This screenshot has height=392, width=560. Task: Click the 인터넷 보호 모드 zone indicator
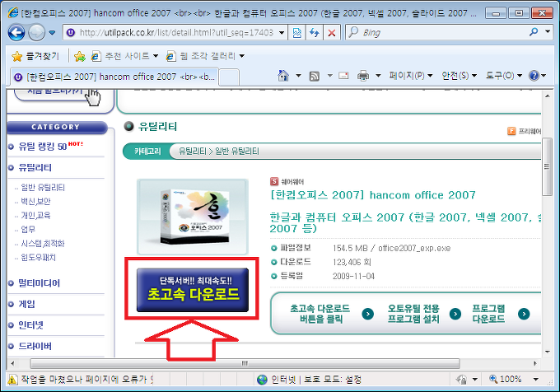[x=309, y=379]
